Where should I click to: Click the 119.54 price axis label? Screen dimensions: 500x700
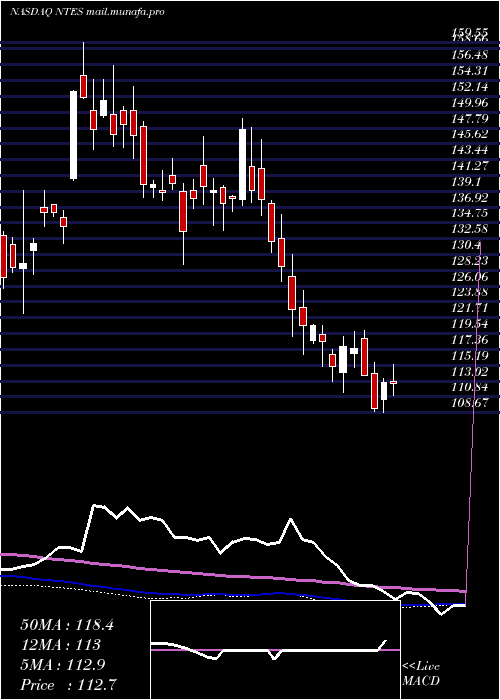470,324
